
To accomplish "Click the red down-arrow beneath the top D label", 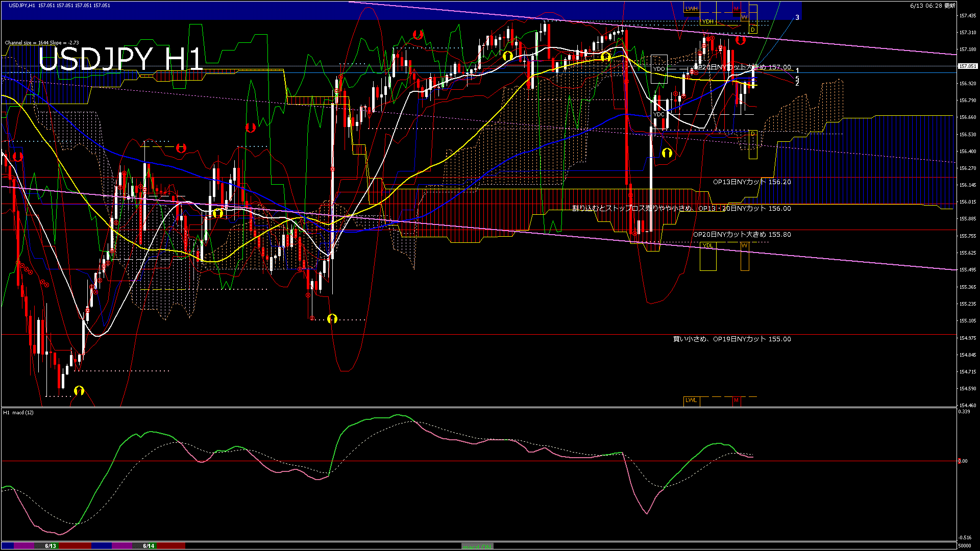I will (740, 40).
